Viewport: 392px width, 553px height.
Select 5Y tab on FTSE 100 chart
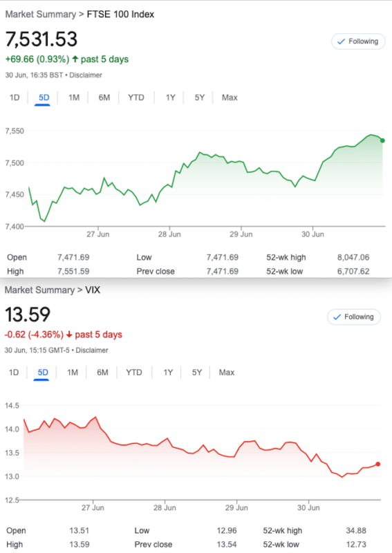[x=199, y=97]
